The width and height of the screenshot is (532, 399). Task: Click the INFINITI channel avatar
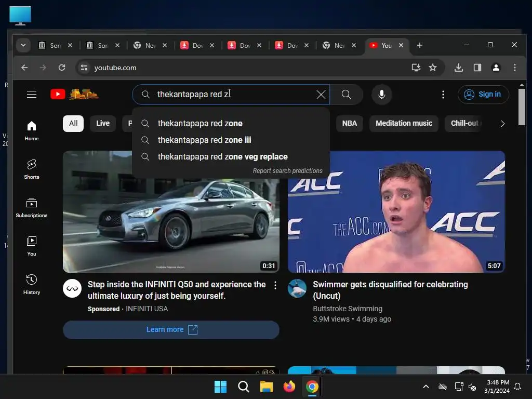(72, 288)
